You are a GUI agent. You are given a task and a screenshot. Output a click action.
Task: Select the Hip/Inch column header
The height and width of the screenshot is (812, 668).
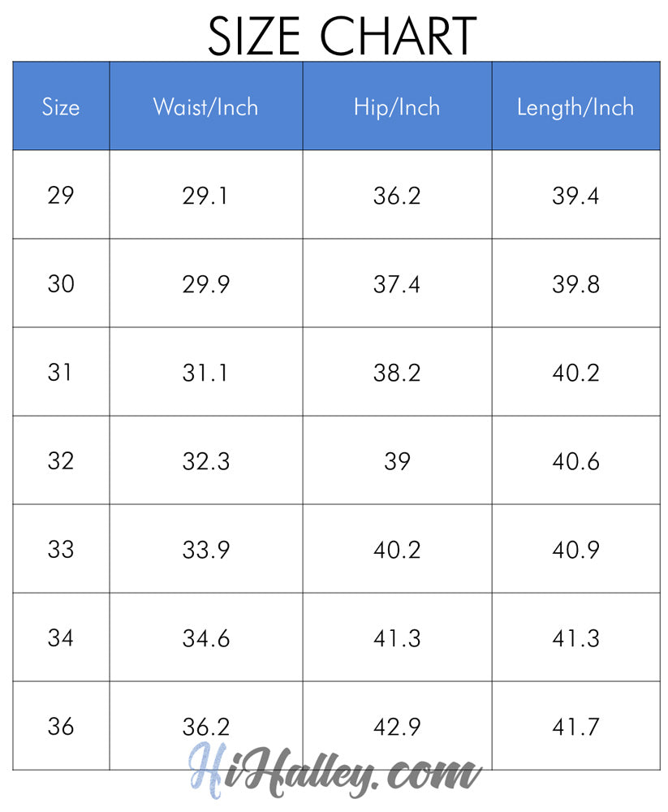[x=397, y=106]
